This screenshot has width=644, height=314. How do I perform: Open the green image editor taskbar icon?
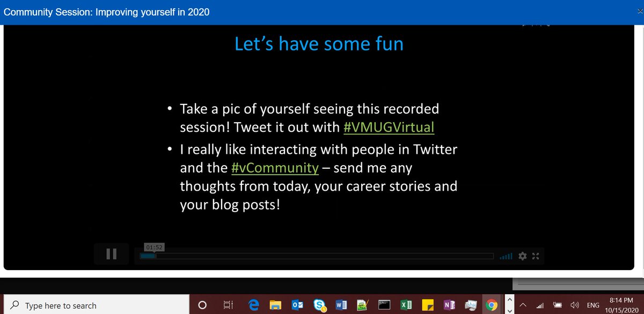pos(362,305)
